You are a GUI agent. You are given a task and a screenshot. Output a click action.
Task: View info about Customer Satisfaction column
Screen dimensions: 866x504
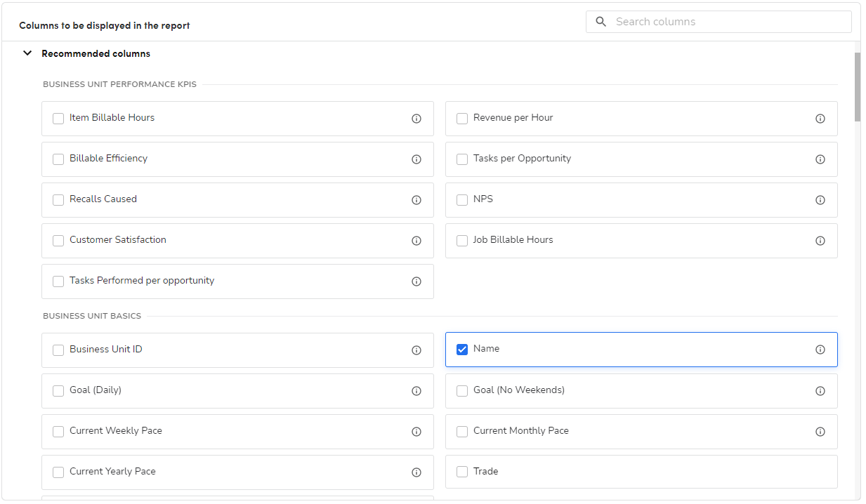click(x=416, y=241)
